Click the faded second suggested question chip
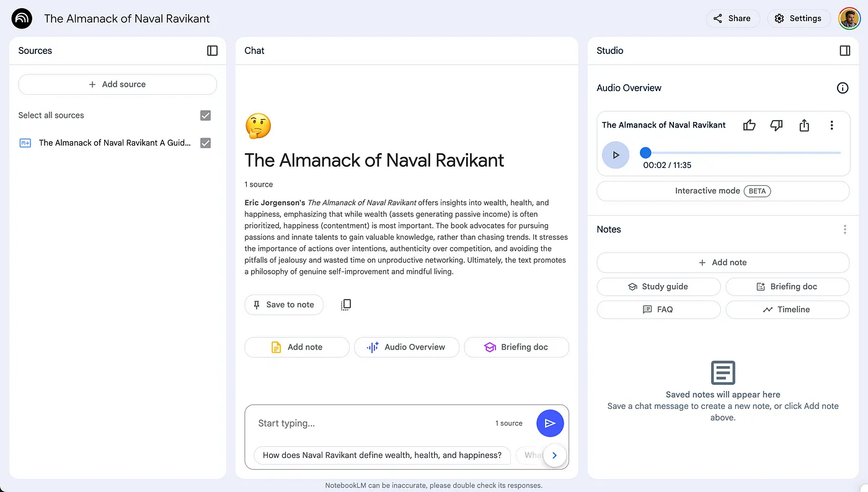Image resolution: width=868 pixels, height=492 pixels. click(530, 455)
